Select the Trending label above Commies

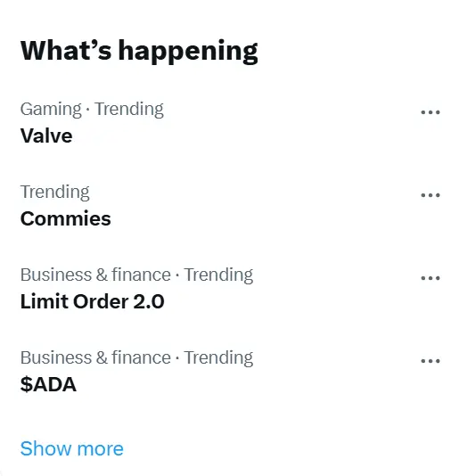click(x=55, y=193)
